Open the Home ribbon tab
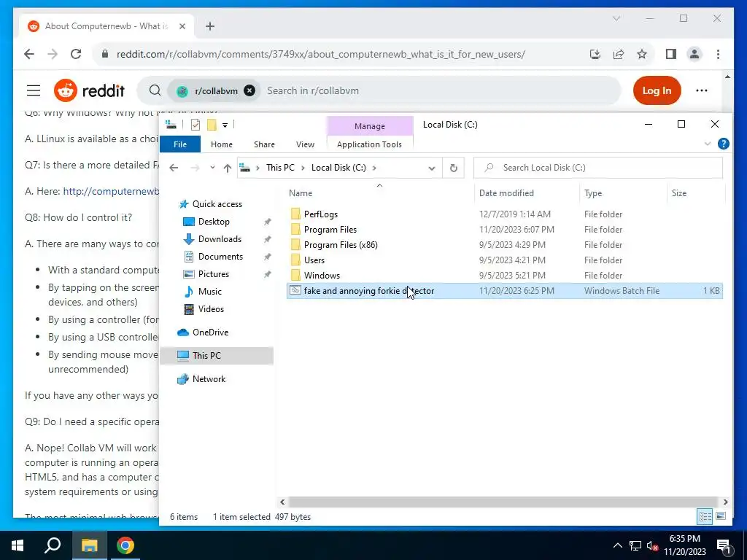 coord(222,144)
